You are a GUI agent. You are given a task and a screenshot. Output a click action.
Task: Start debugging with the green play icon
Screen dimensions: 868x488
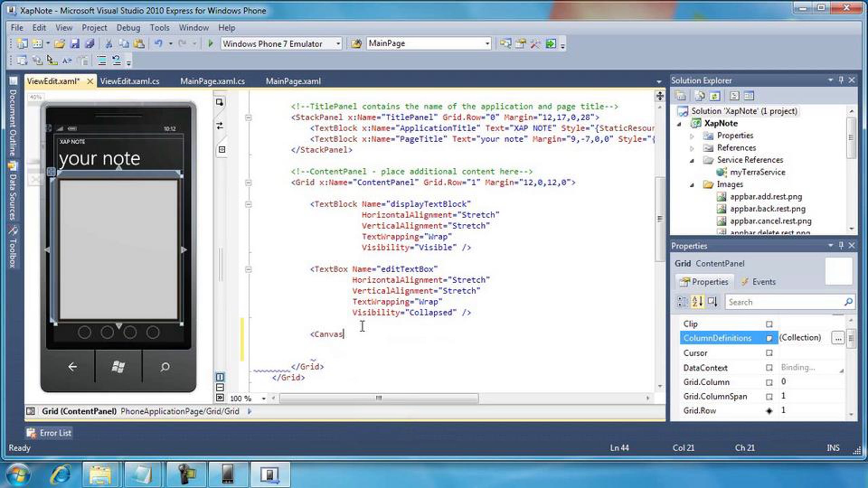[210, 44]
